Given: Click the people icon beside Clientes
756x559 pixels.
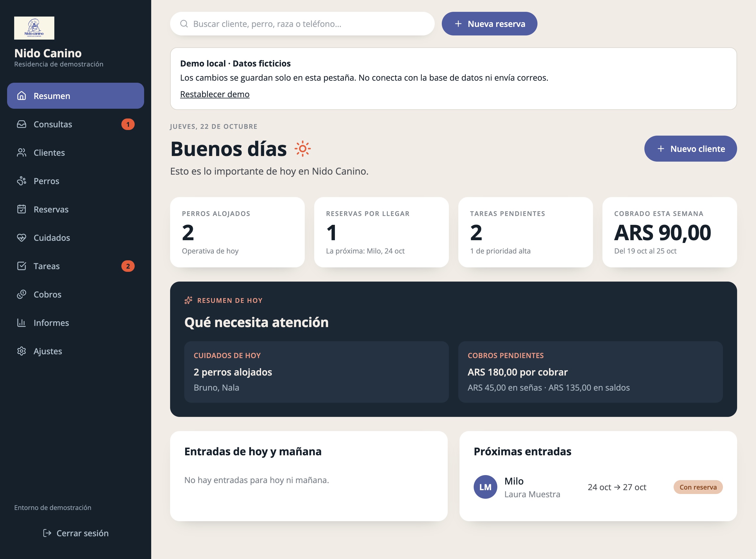Looking at the screenshot, I should click(x=21, y=153).
